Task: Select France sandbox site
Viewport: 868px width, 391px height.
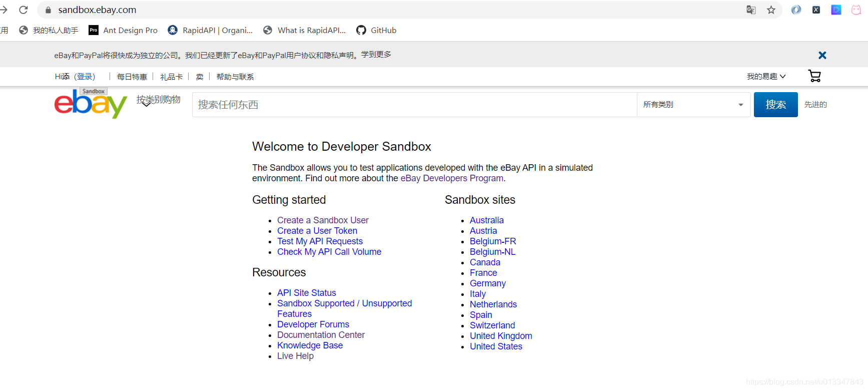Action: [483, 273]
